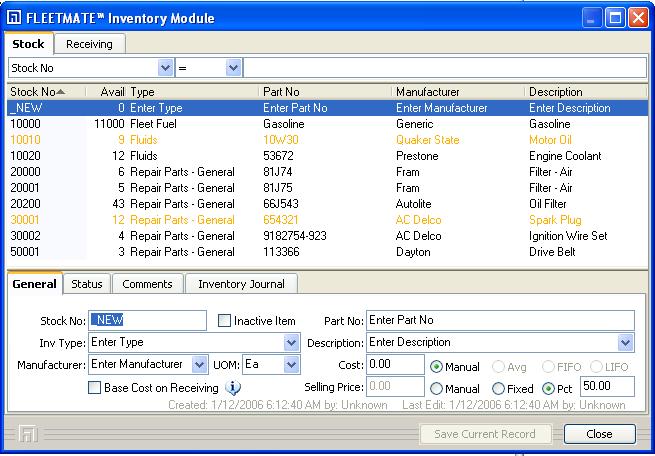Image resolution: width=655 pixels, height=456 pixels.
Task: Click the Stock No column sort arrow
Action: click(x=61, y=91)
